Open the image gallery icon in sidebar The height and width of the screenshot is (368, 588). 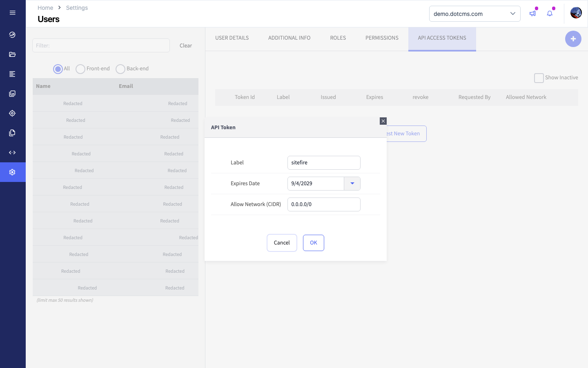click(x=13, y=94)
